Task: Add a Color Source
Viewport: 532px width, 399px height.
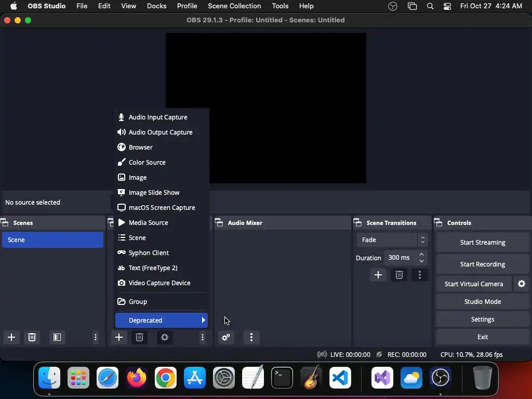Action: tap(162, 162)
